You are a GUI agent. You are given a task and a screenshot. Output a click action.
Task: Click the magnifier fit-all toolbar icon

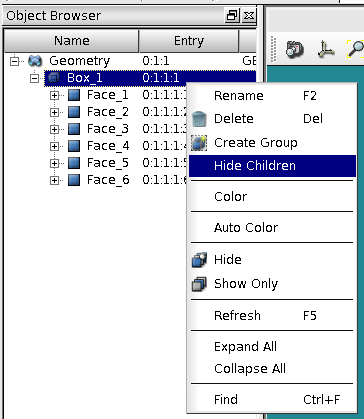[x=355, y=49]
